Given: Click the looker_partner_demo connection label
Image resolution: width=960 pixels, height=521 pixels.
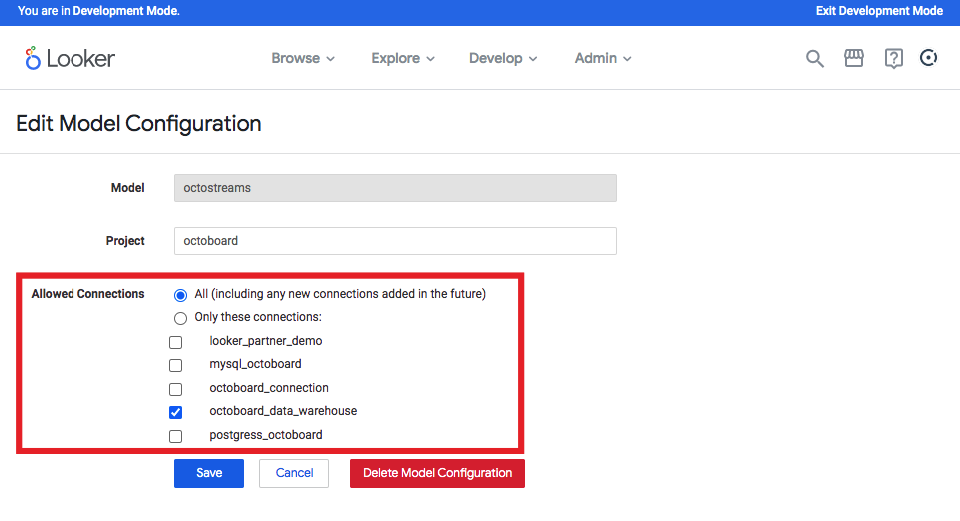Looking at the screenshot, I should tap(266, 341).
